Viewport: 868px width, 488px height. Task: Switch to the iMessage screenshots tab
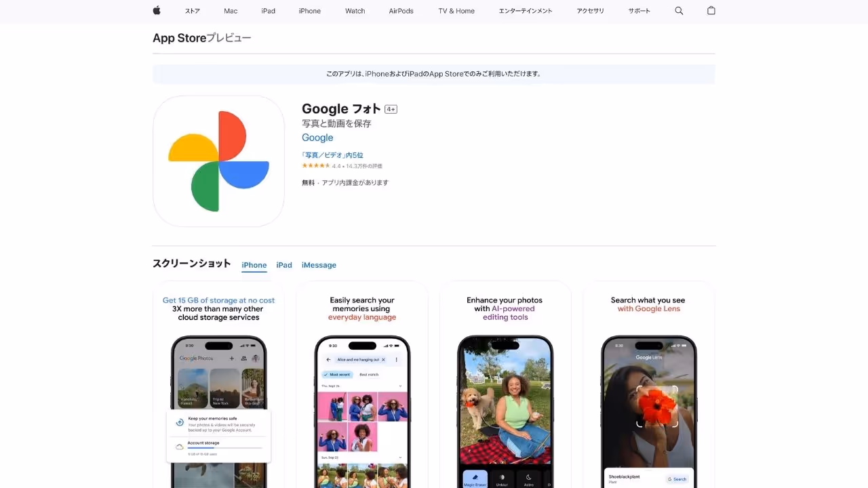tap(319, 265)
